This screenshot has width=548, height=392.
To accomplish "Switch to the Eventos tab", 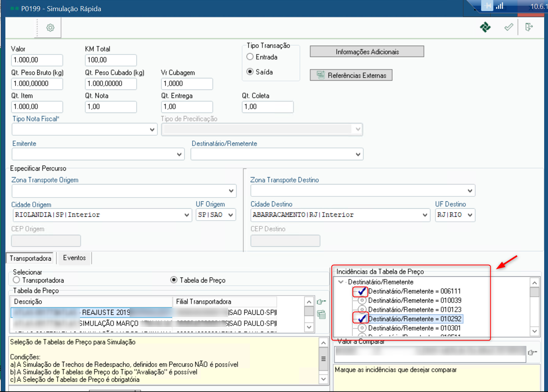I will coord(75,258).
